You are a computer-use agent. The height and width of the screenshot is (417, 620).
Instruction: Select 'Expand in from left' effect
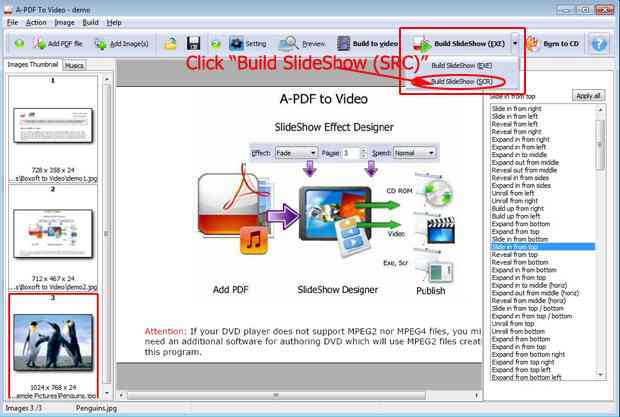518,147
